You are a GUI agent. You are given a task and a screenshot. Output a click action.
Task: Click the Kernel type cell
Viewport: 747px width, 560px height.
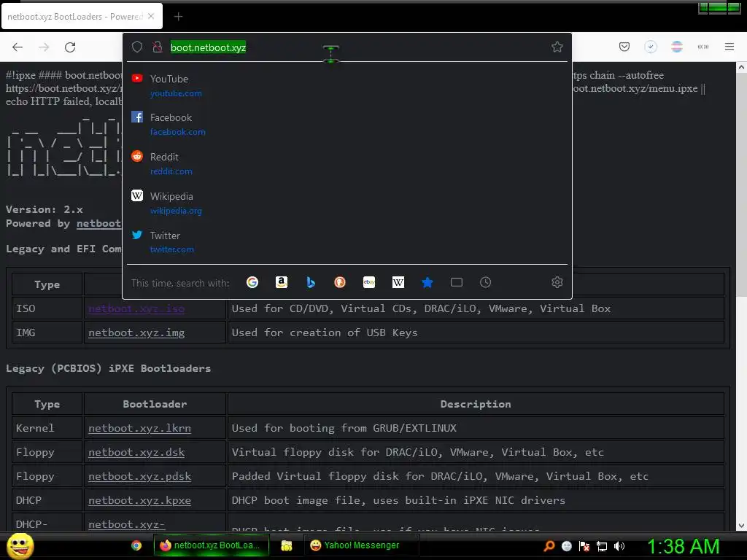(x=47, y=428)
